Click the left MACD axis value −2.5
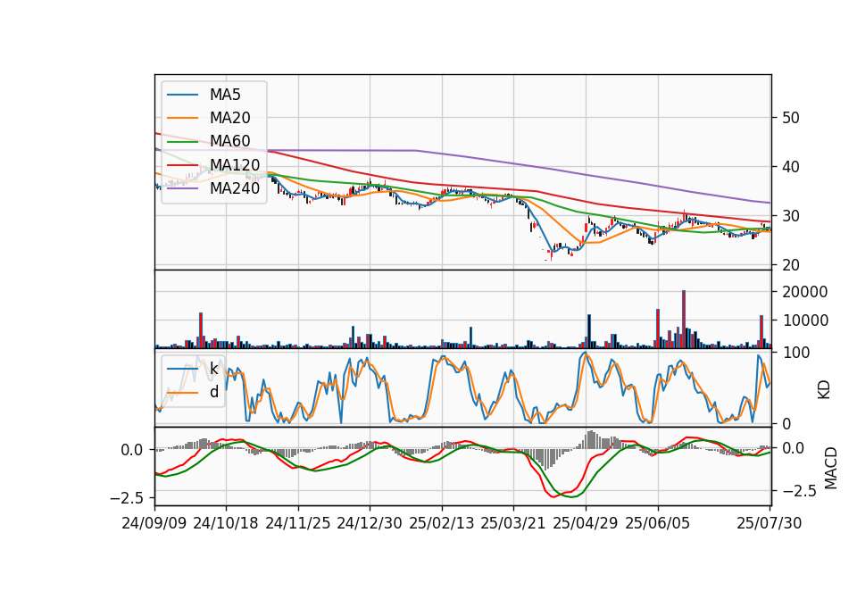 (x=126, y=498)
